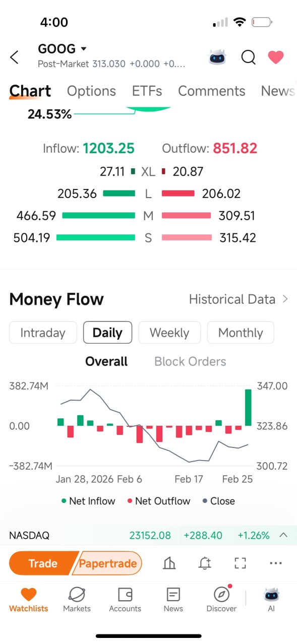Switch to Block Orders view

pos(190,361)
